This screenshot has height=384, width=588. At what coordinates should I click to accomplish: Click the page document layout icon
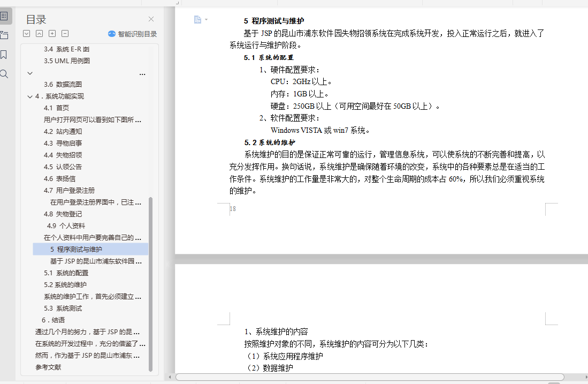pyautogui.click(x=197, y=19)
